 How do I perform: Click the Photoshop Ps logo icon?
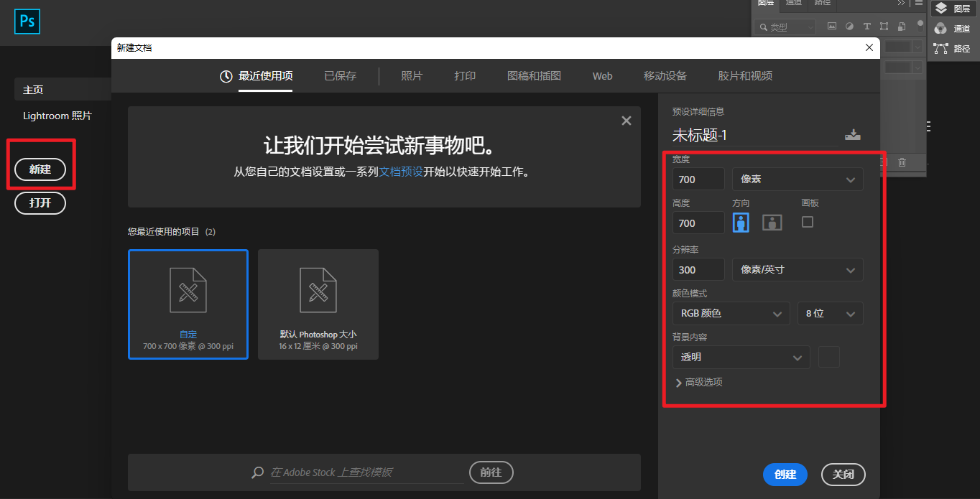[27, 22]
